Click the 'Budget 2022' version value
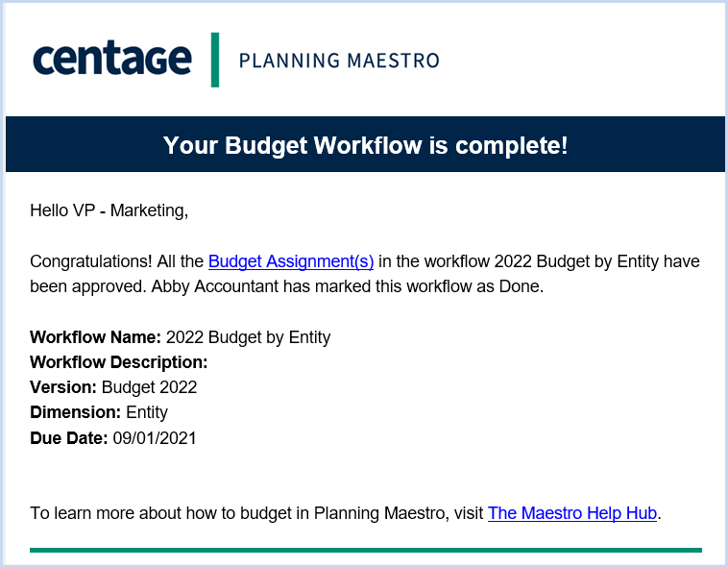Viewport: 728px width, 568px height. (150, 388)
